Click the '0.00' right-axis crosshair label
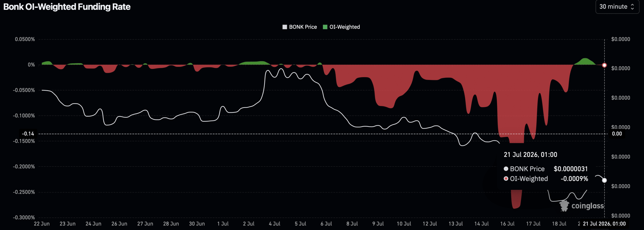 point(617,134)
